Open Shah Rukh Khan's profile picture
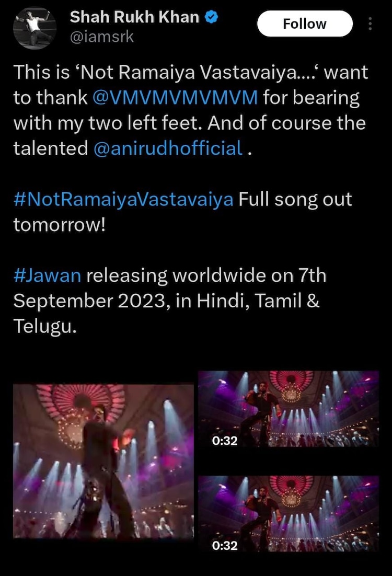The width and height of the screenshot is (392, 576). click(x=35, y=28)
